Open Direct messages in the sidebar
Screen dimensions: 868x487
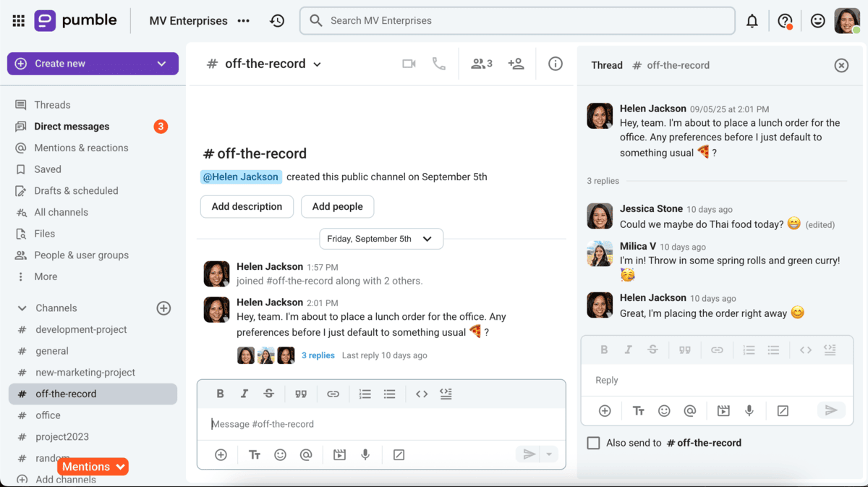coord(72,127)
